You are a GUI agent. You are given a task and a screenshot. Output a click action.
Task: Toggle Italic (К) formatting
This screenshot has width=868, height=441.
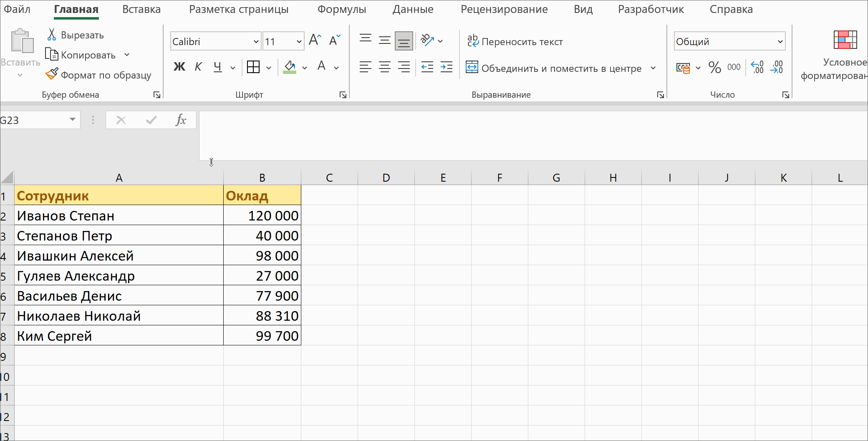pyautogui.click(x=198, y=66)
